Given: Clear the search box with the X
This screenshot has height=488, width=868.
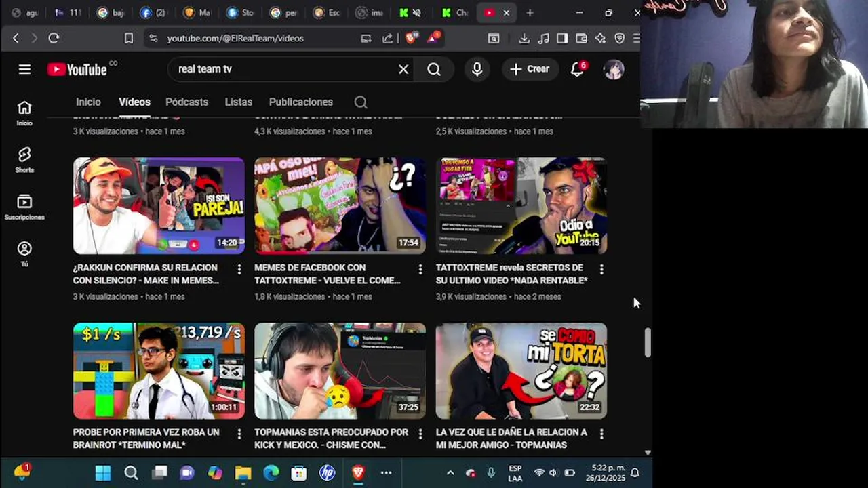Looking at the screenshot, I should click(x=403, y=69).
